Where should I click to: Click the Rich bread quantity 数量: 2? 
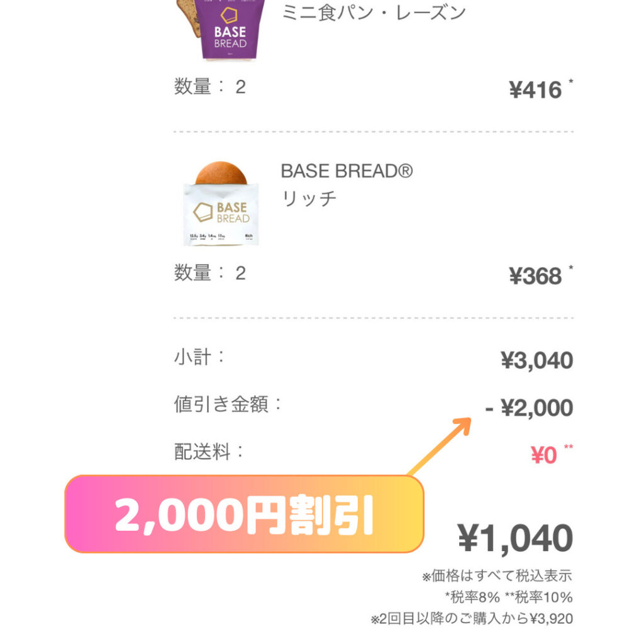tap(210, 273)
